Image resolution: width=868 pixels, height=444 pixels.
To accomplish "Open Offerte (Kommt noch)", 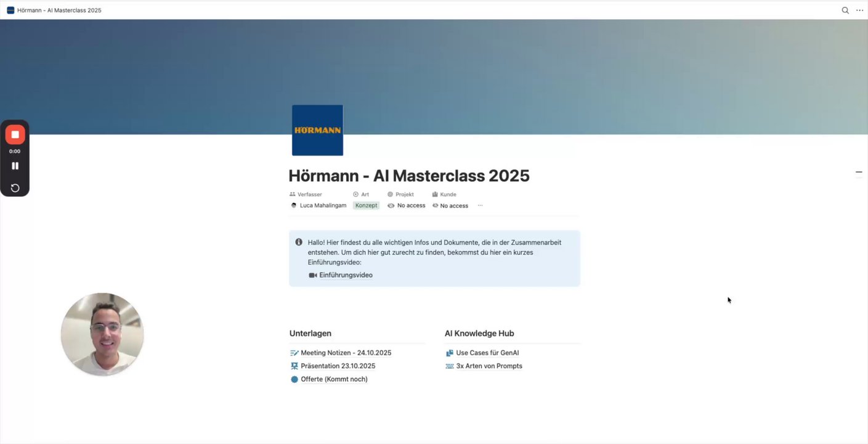I will 334,379.
